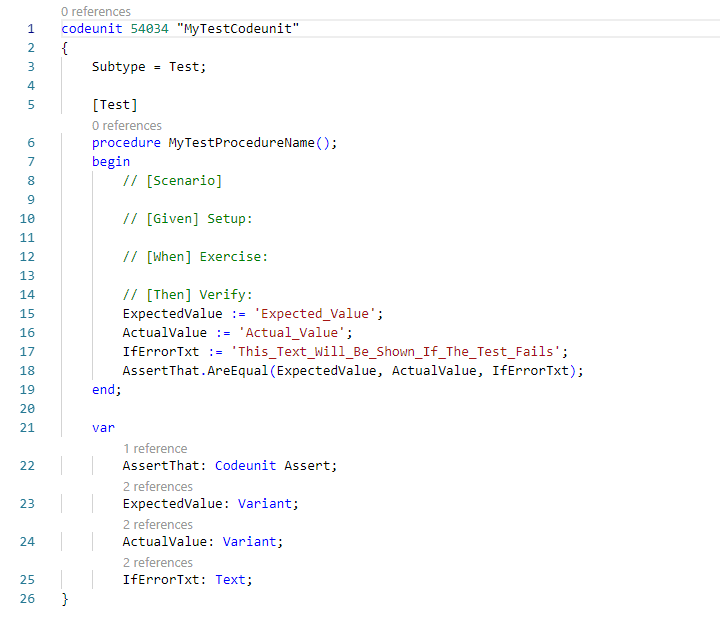Click the IfErrorTxt variable on line 17
Viewport: 720px width, 632px height.
coord(161,352)
